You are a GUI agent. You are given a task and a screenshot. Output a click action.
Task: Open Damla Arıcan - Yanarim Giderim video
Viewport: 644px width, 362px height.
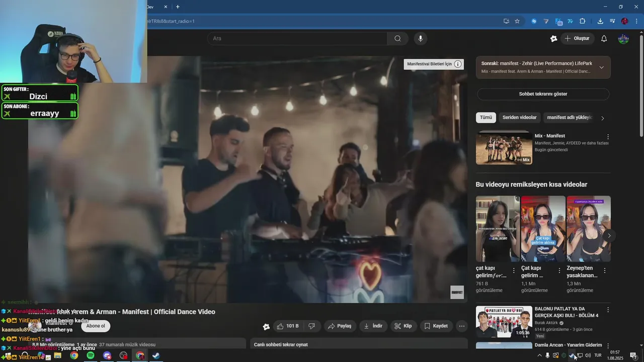[568, 345]
